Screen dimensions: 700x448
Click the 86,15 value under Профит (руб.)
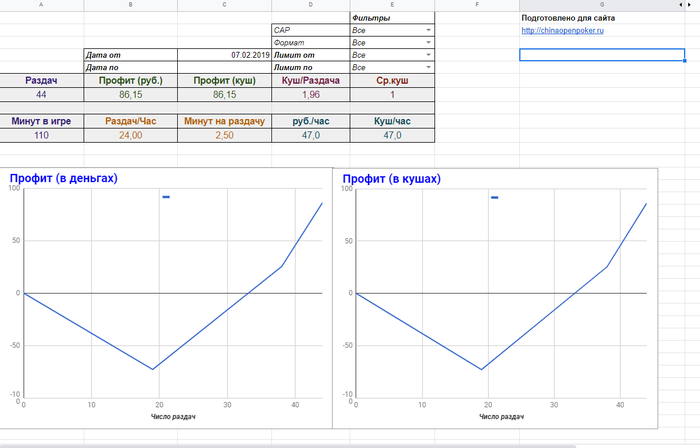click(x=130, y=95)
